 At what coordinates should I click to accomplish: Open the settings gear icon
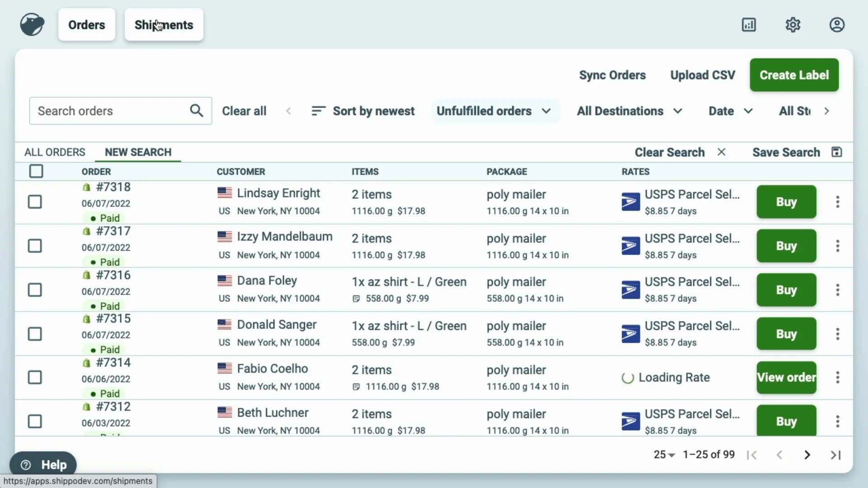coord(793,25)
